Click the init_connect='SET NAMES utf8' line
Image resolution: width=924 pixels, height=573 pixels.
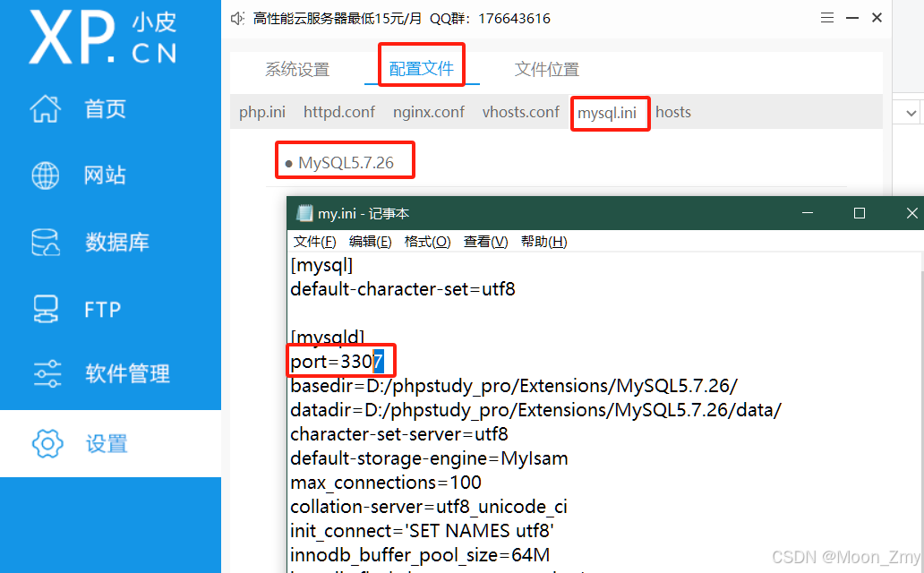[x=422, y=531]
